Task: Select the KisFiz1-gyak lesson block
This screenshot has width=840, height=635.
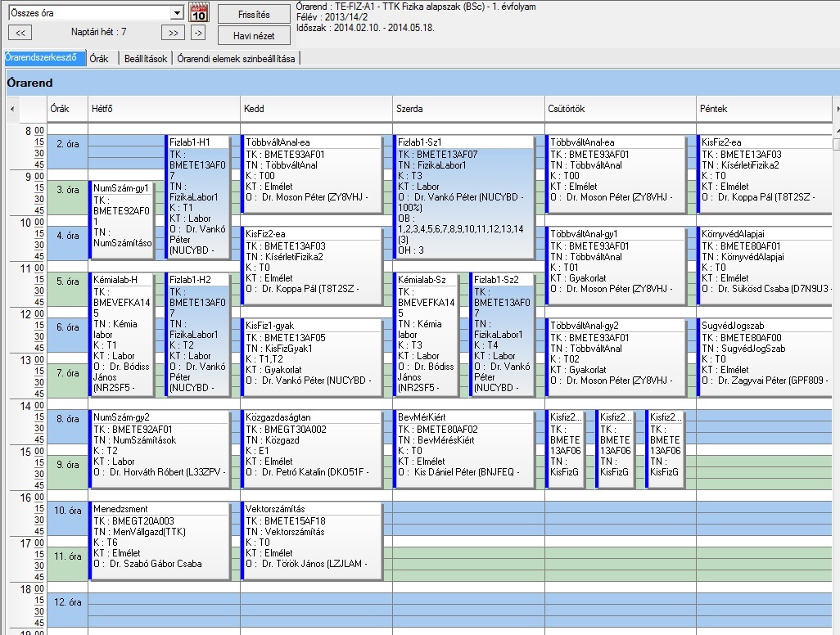Action: (x=312, y=357)
